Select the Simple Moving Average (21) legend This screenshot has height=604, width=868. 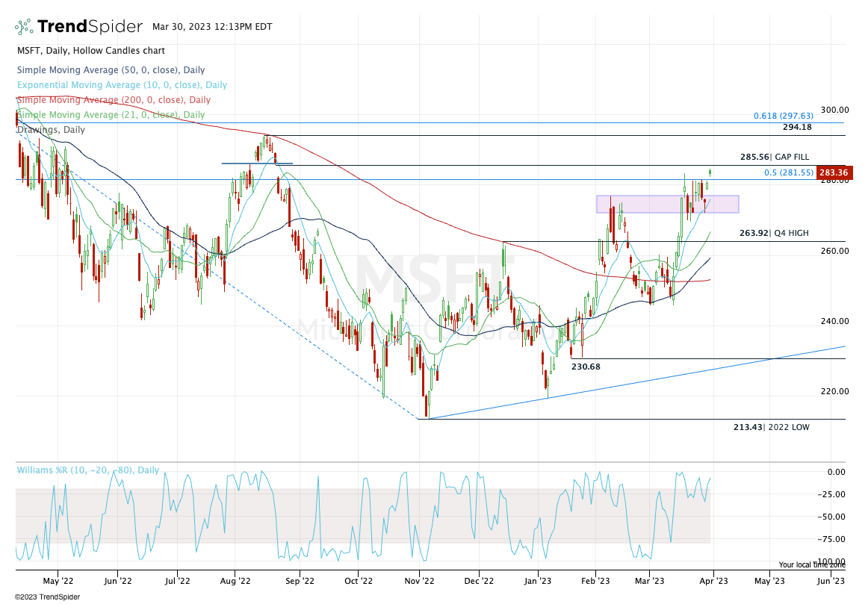click(x=111, y=114)
